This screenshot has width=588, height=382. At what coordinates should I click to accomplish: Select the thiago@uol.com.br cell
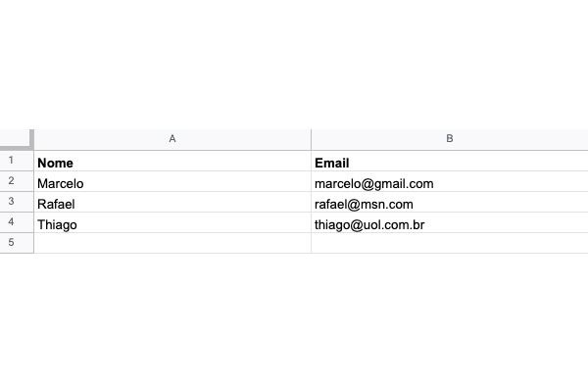pos(450,222)
